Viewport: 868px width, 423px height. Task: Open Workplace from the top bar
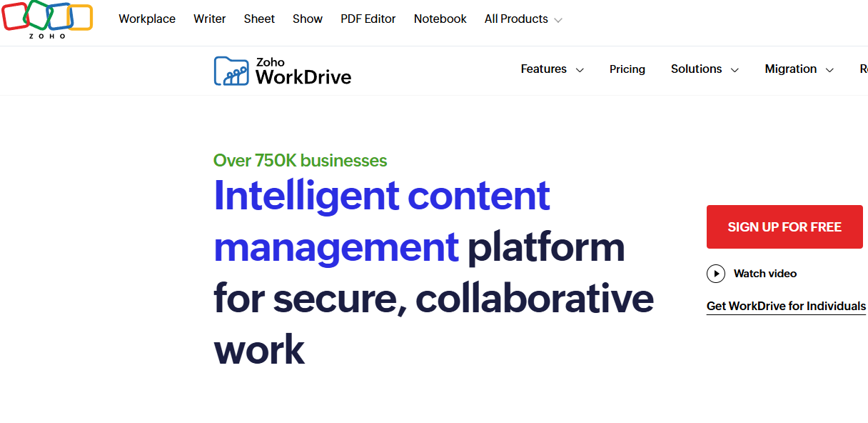coord(147,19)
